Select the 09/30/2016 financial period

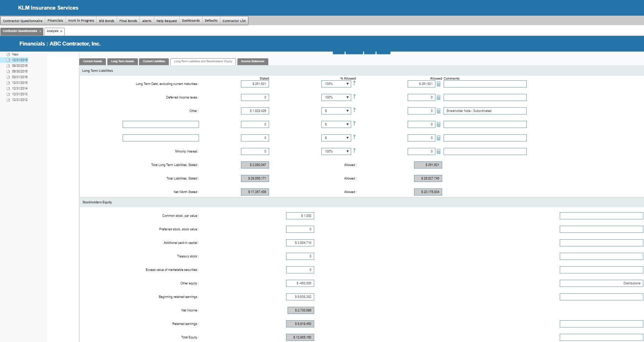(20, 66)
